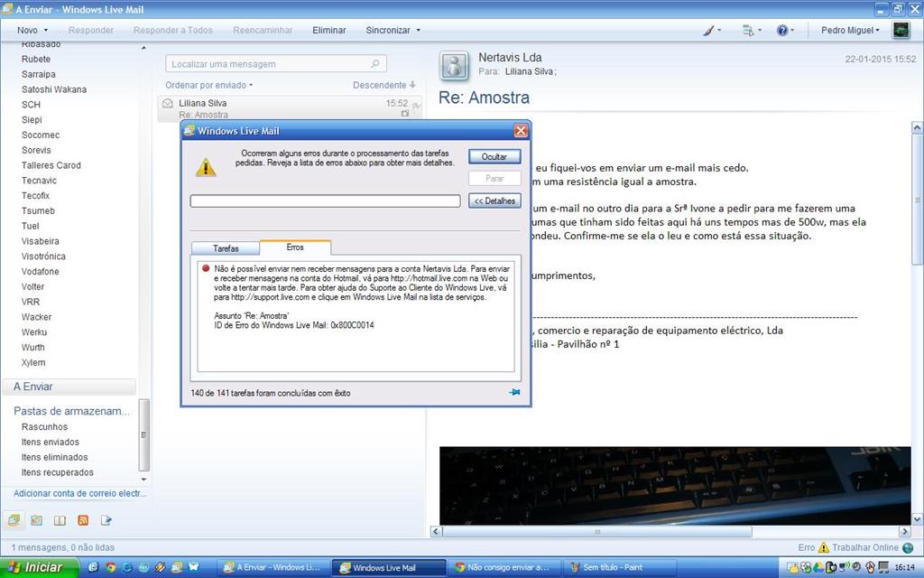924x578 pixels.
Task: Select the Visotrónica folder
Action: point(43,256)
